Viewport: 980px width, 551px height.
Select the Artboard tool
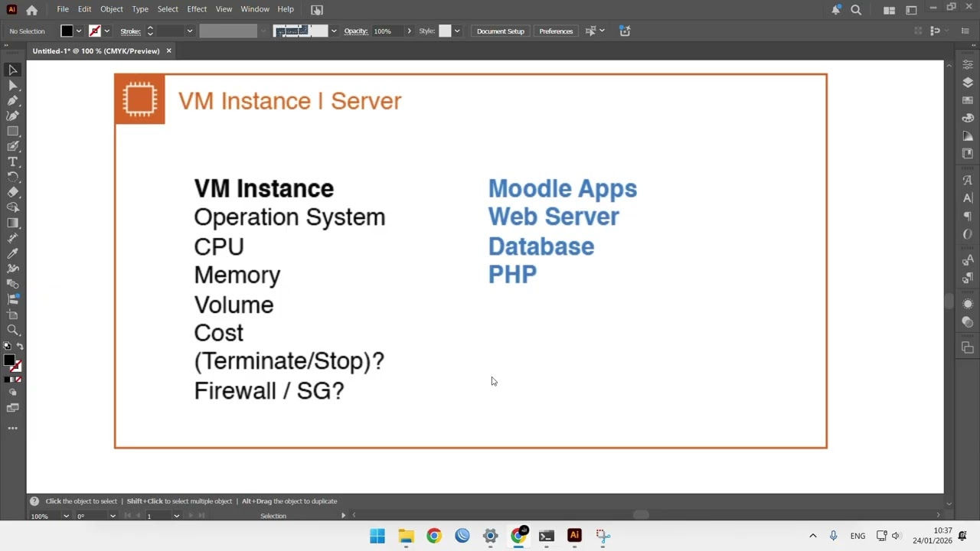click(13, 315)
